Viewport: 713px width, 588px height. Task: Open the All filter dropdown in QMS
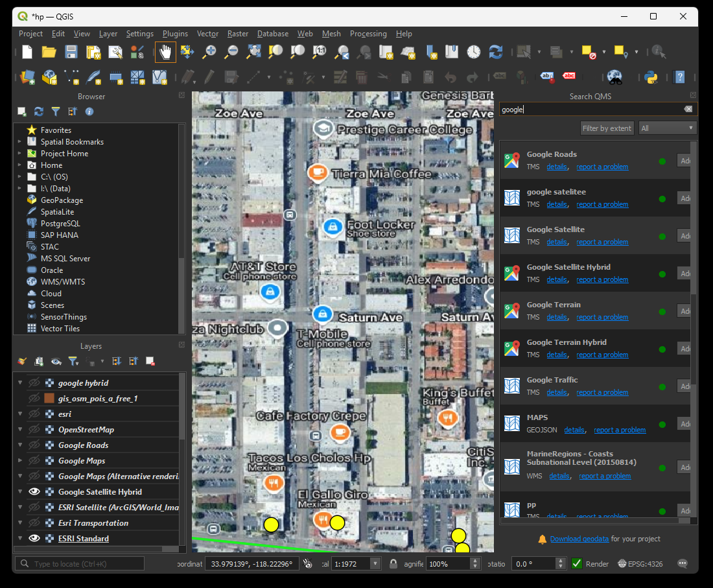pos(667,128)
